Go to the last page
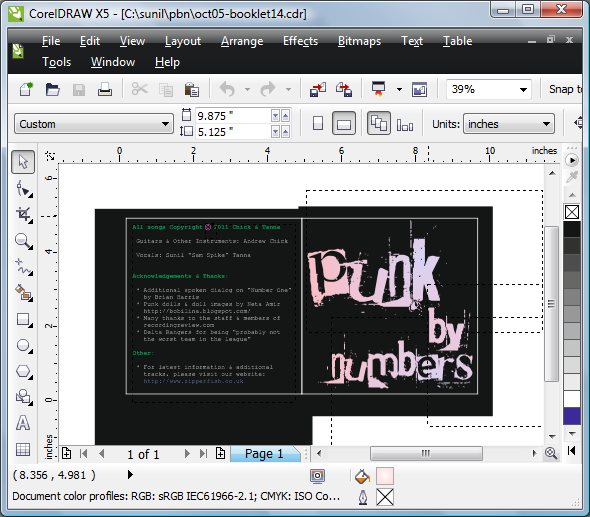590x517 pixels. 204,454
